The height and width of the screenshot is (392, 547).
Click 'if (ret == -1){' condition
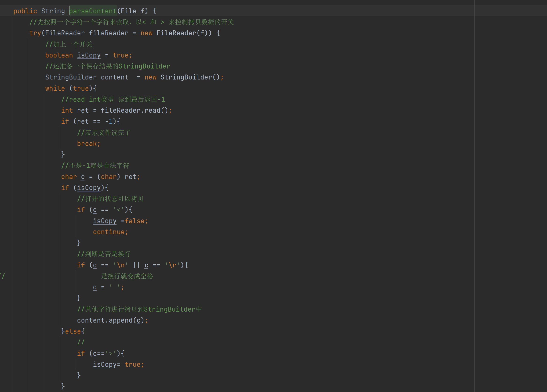click(91, 121)
